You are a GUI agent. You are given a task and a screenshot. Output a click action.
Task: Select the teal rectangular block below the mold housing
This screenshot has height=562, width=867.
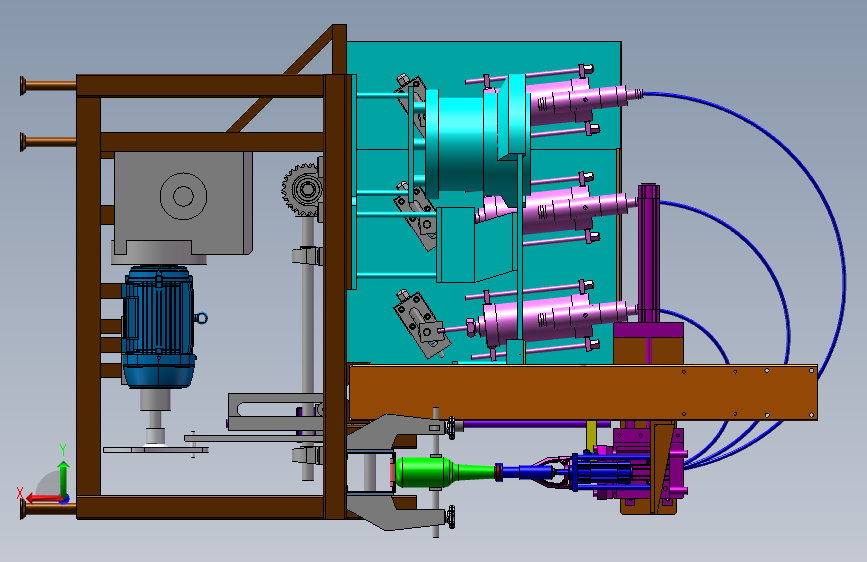point(456,245)
